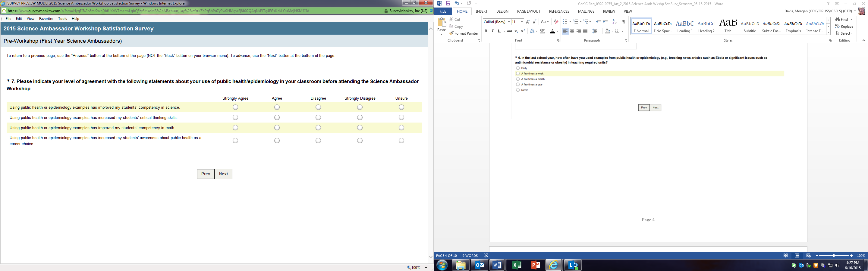
Task: Click the survey Prev button in browser
Action: (x=206, y=174)
